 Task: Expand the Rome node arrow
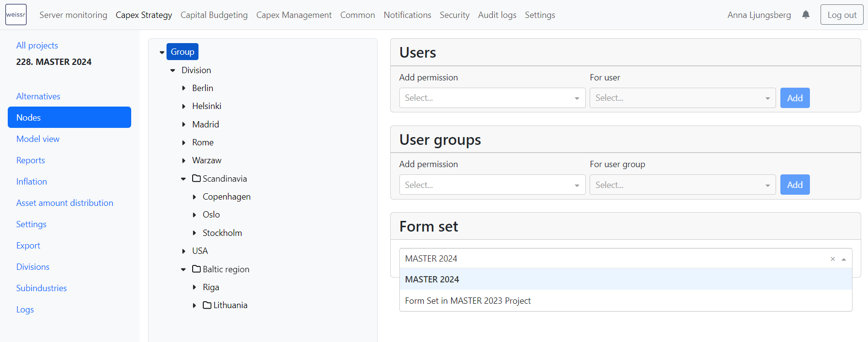pos(184,142)
